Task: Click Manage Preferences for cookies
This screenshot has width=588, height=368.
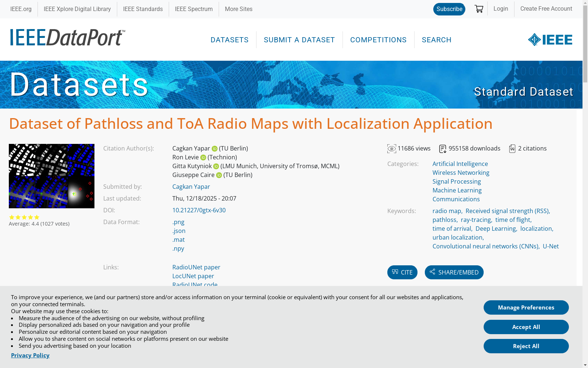Action: tap(526, 308)
